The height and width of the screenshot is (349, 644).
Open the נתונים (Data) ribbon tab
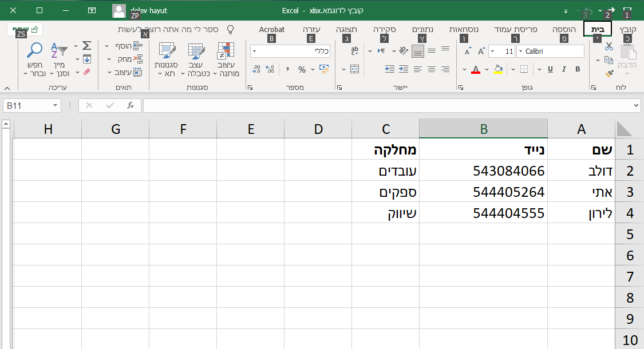[423, 29]
